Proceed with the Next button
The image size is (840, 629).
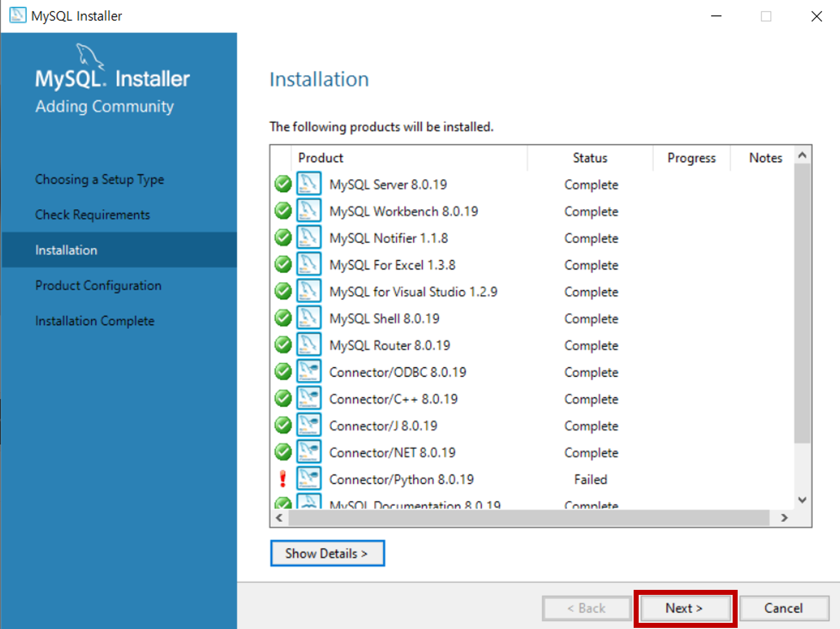point(685,608)
